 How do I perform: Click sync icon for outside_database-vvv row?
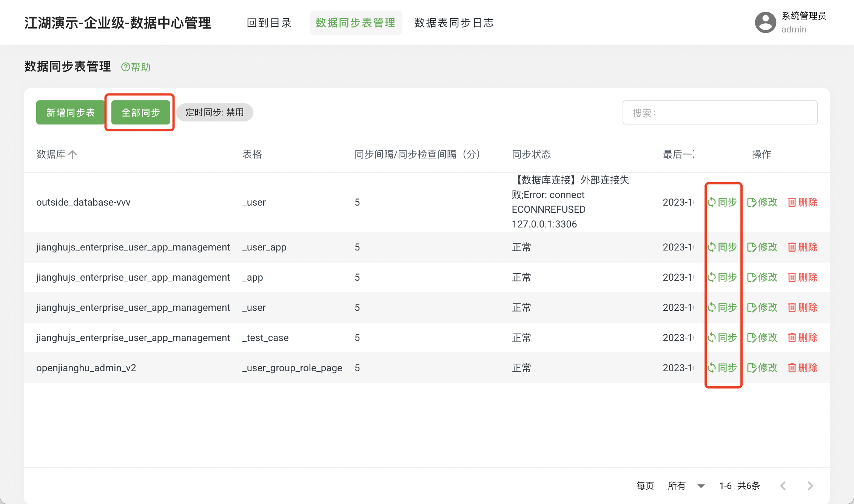[712, 202]
